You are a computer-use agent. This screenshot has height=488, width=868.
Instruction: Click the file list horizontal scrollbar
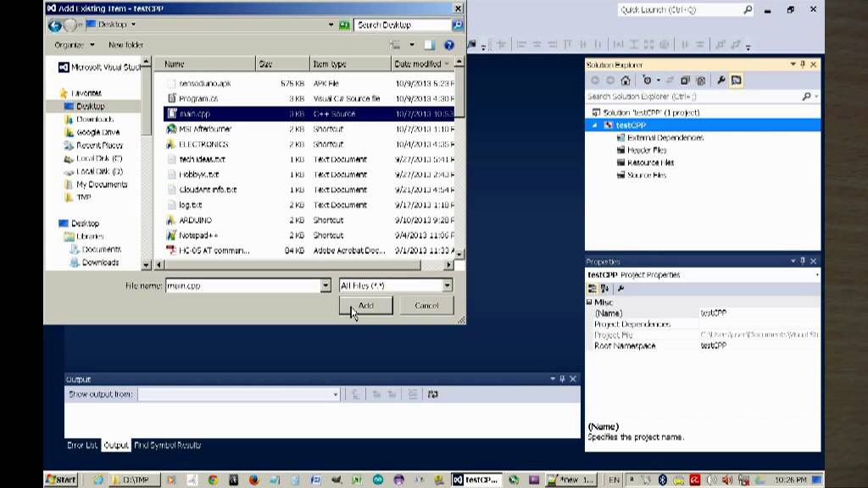click(292, 265)
